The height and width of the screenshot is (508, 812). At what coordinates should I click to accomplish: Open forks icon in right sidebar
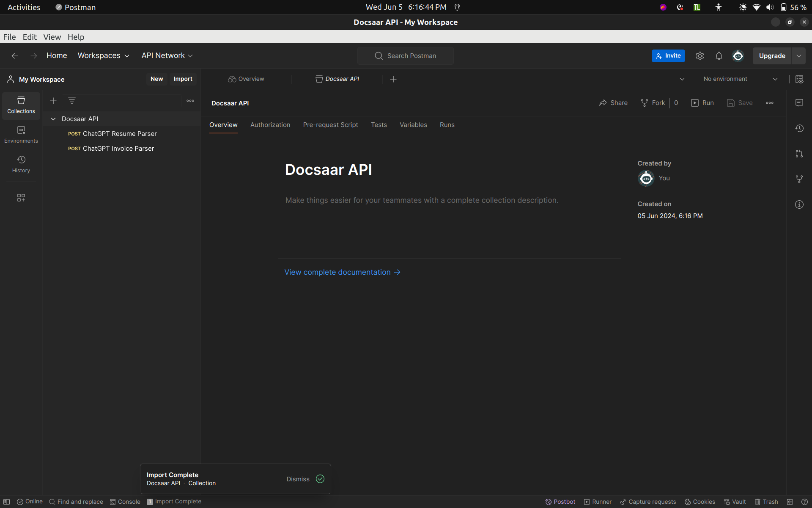pyautogui.click(x=799, y=179)
